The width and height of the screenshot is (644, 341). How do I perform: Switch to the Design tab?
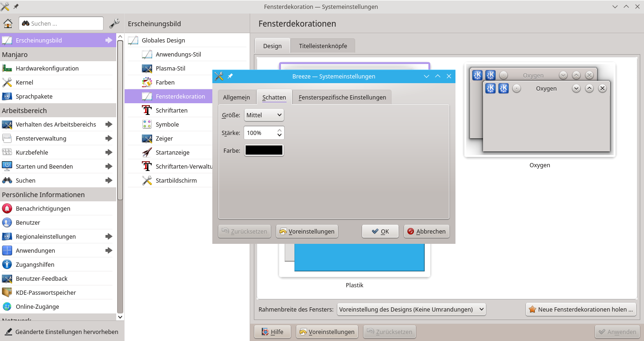[273, 46]
